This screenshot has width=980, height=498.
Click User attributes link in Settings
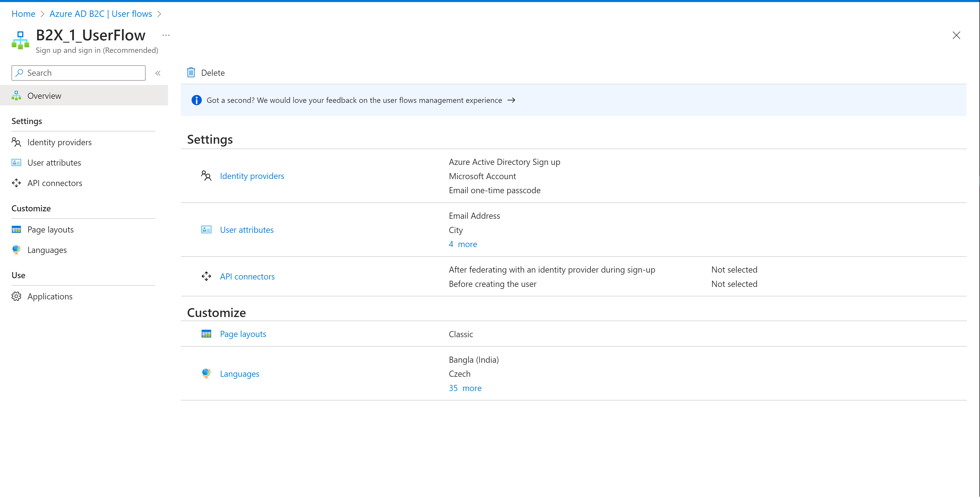tap(246, 230)
